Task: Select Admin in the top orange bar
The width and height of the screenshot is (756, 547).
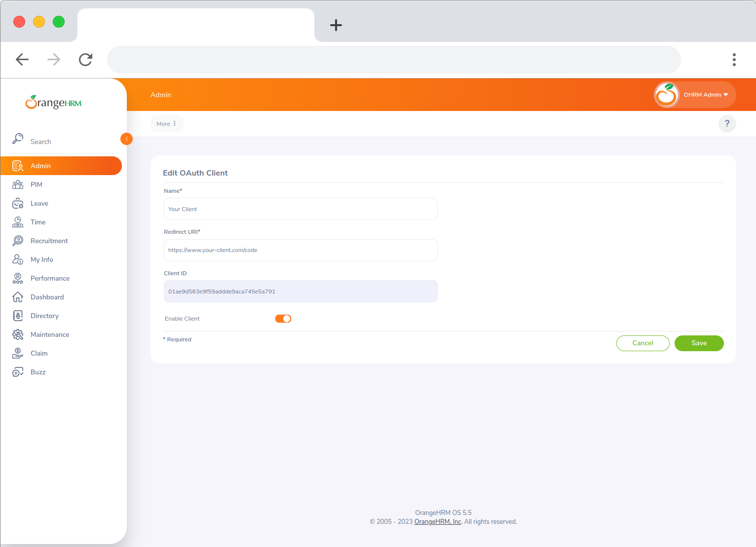Action: point(160,95)
